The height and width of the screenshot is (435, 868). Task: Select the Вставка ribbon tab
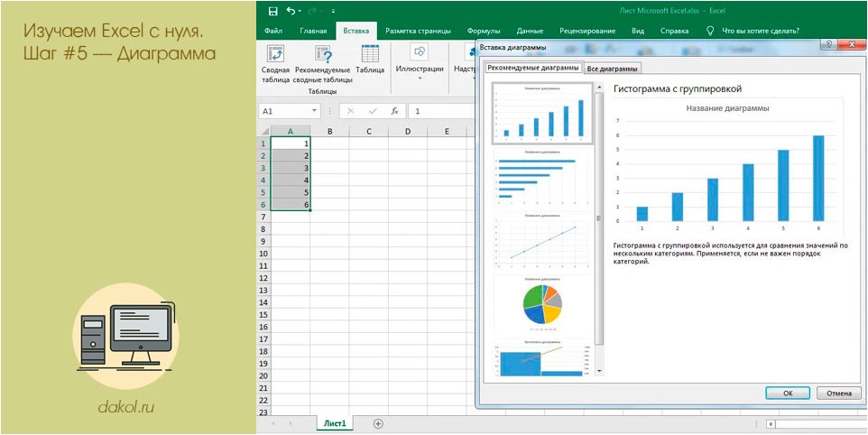click(x=356, y=31)
